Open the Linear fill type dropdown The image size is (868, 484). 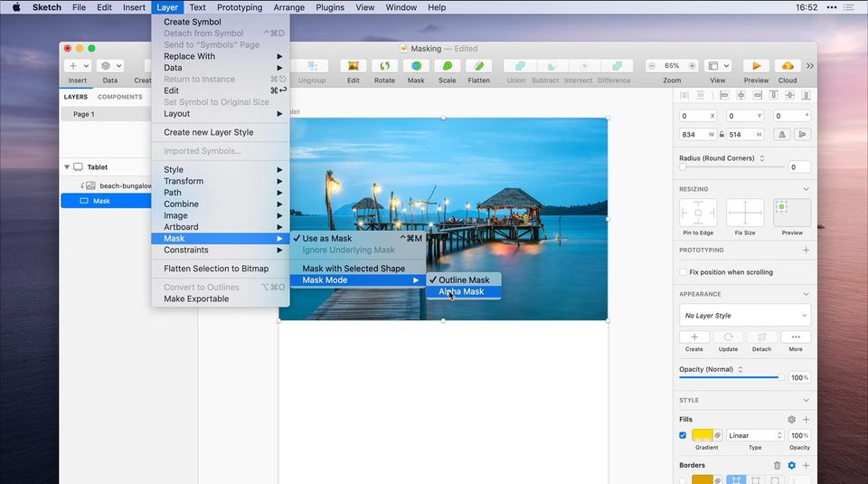[x=754, y=435]
